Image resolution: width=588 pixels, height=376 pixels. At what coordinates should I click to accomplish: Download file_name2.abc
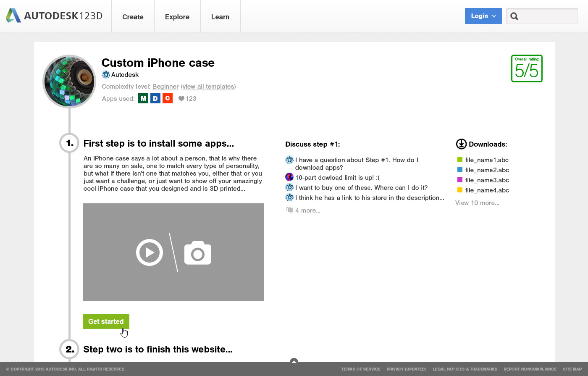pos(487,170)
